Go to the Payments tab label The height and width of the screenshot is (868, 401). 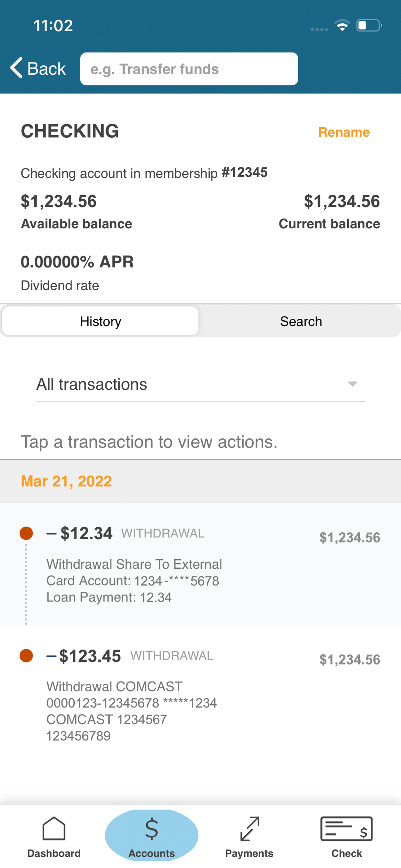[x=249, y=854]
